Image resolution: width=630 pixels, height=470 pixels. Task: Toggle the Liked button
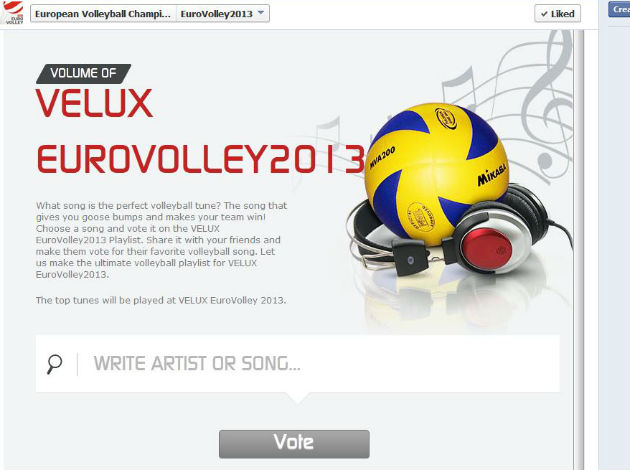pyautogui.click(x=557, y=14)
